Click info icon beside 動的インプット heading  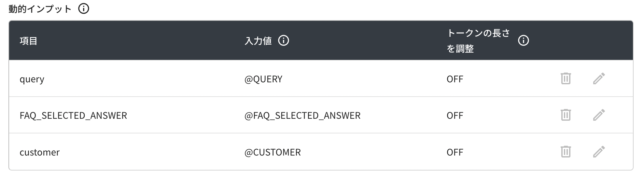point(84,9)
